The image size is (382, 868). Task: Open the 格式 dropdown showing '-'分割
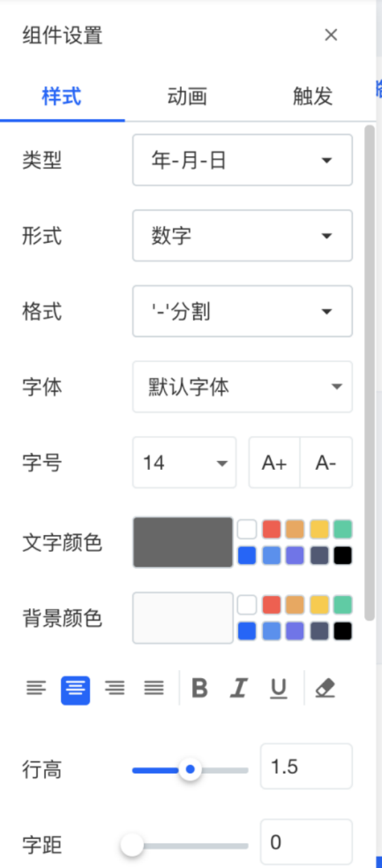point(242,311)
